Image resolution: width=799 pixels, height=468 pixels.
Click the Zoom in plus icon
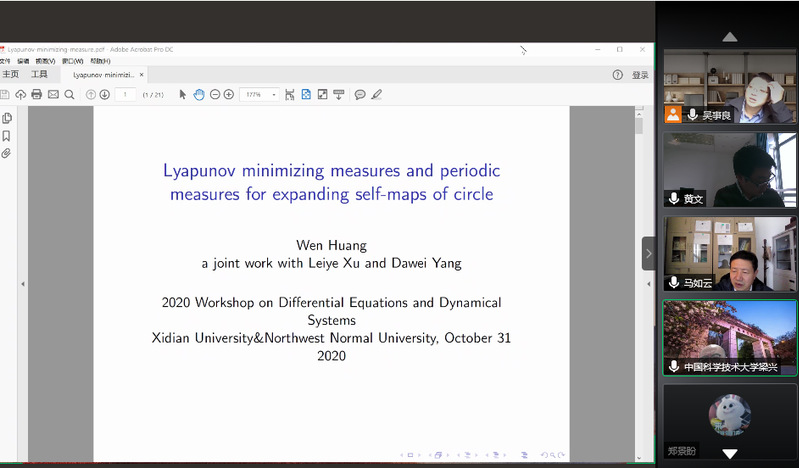tap(229, 95)
